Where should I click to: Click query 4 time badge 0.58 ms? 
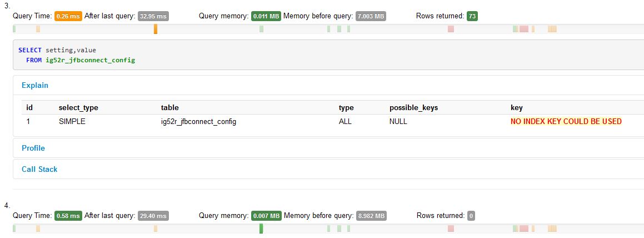point(68,215)
